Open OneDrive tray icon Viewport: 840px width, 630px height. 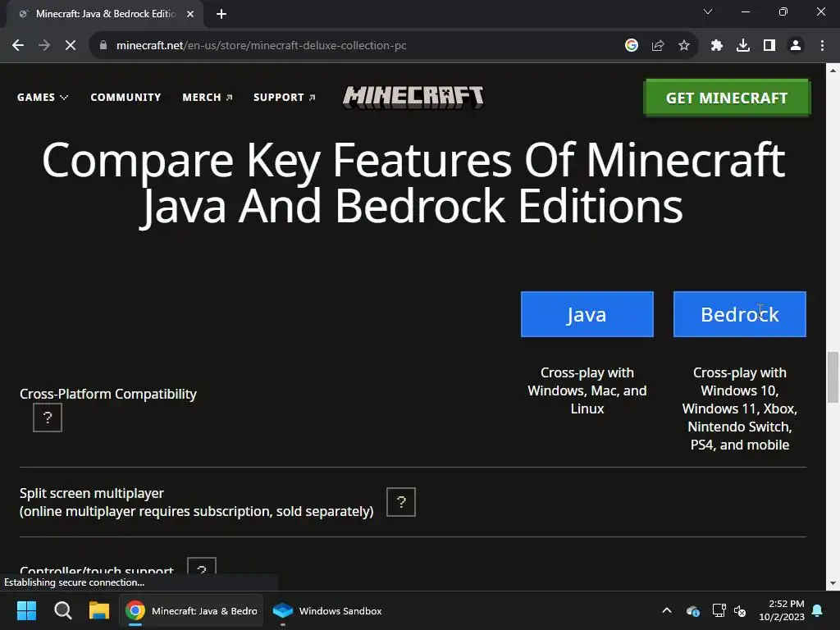pos(692,610)
